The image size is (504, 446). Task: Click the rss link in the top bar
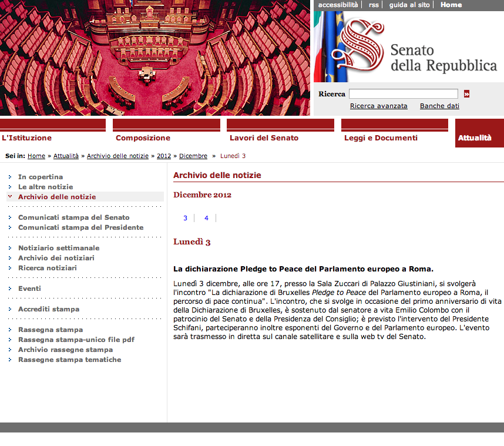click(374, 5)
